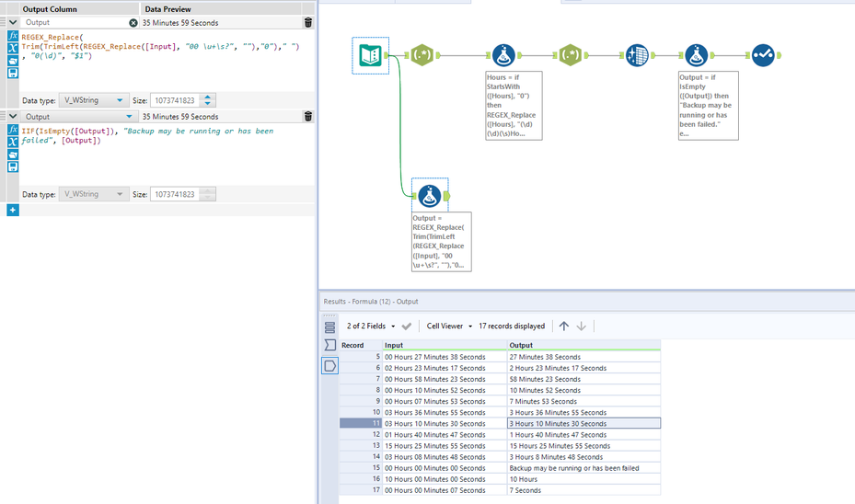Select Output cell '15 Hours 25 Minutes 55 Seconds'
Viewport: 855px width, 504px height.
pyautogui.click(x=583, y=446)
